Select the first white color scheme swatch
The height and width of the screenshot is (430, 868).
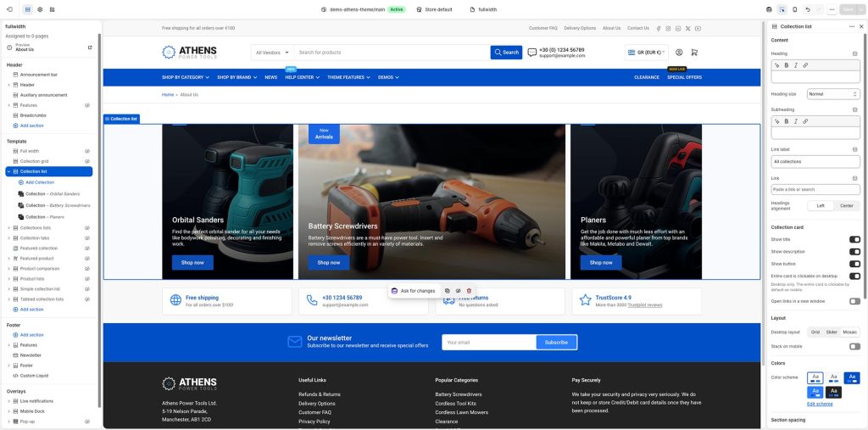pos(815,378)
